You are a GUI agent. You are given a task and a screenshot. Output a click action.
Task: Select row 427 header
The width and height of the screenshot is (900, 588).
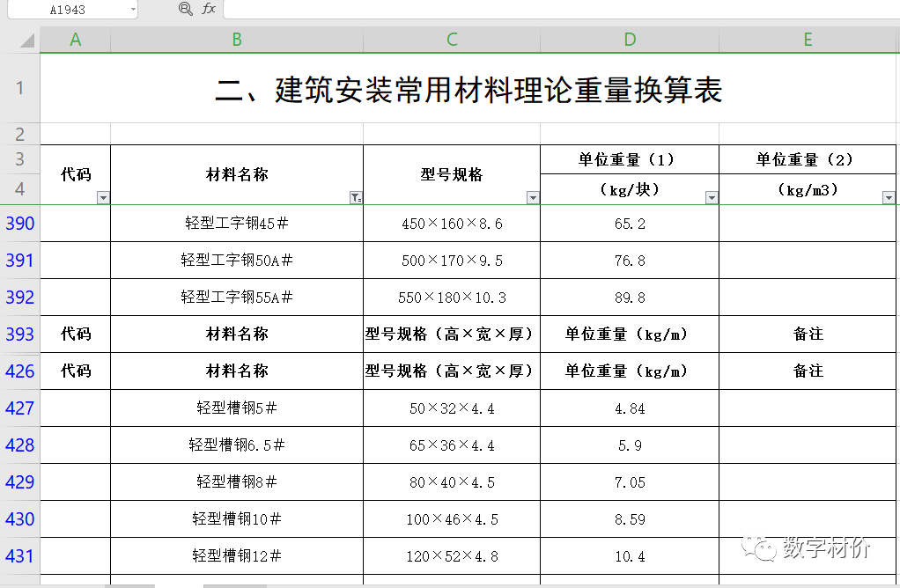(19, 408)
